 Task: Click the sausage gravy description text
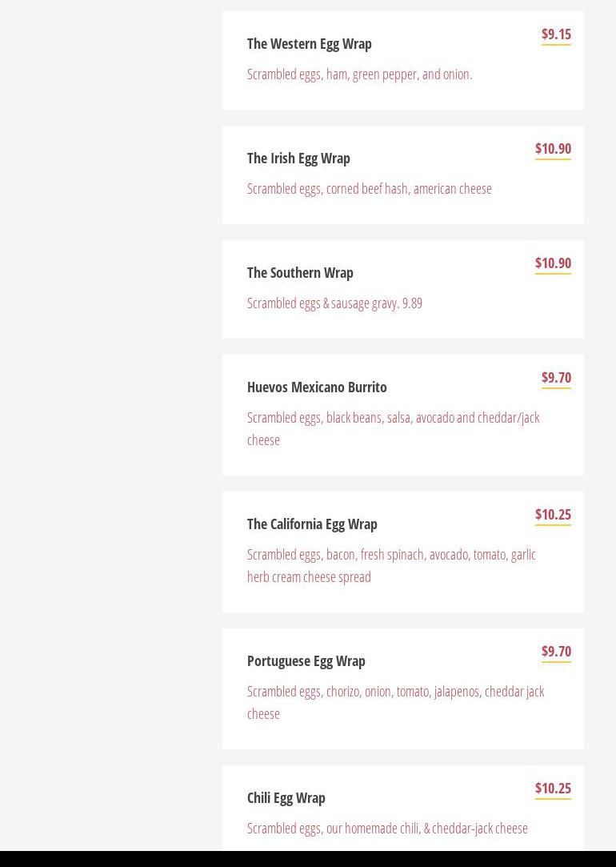pos(334,303)
